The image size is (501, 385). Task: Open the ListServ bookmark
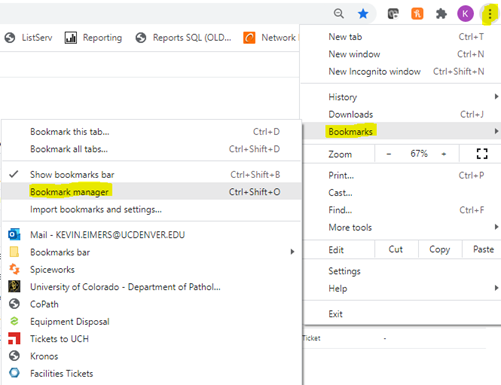point(28,38)
